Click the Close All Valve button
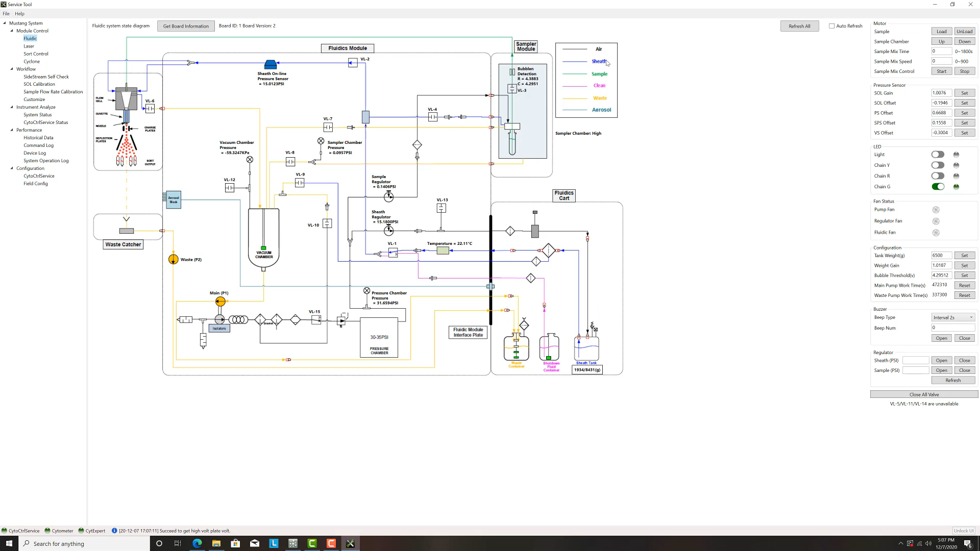 (x=924, y=394)
